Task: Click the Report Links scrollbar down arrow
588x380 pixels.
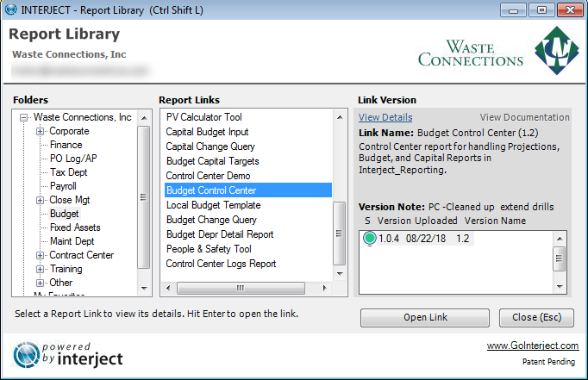Action: tap(340, 274)
